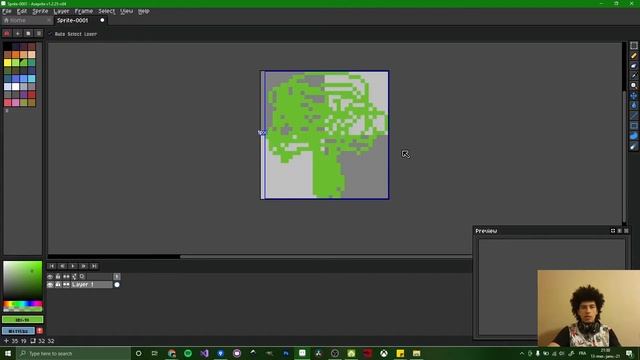Open the File menu
The image size is (640, 360).
(x=7, y=11)
